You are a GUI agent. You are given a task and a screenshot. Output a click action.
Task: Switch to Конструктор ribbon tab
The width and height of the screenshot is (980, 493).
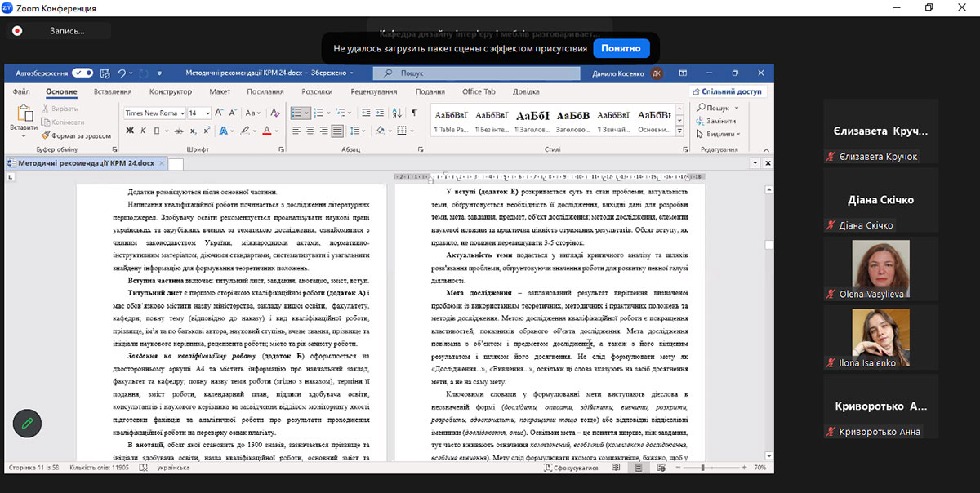171,91
